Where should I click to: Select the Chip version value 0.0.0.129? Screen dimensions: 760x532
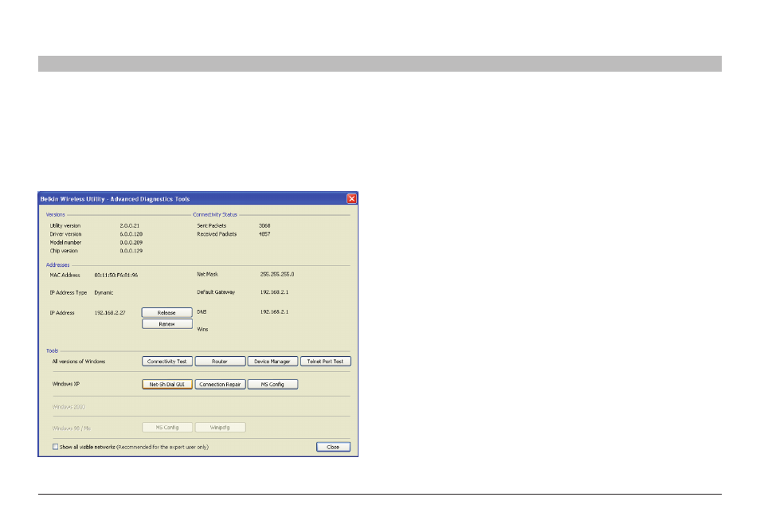[x=131, y=251]
